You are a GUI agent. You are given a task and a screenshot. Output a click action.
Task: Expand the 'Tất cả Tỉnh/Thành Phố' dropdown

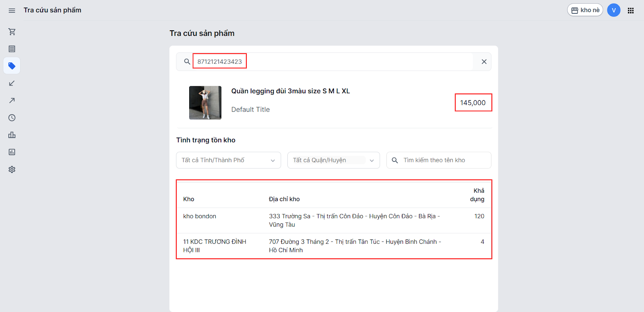pos(228,160)
